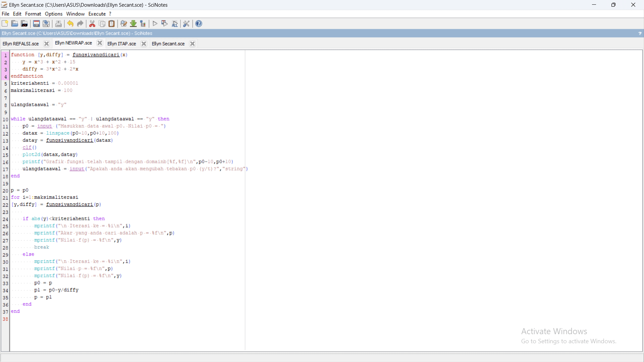Cut selection using the scissors icon
The image size is (644, 362).
tap(92, 23)
